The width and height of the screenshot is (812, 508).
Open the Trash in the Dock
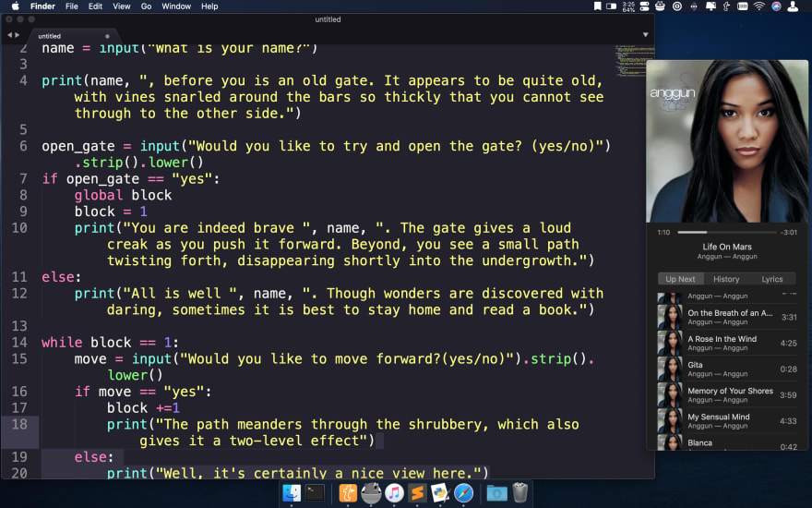point(519,492)
